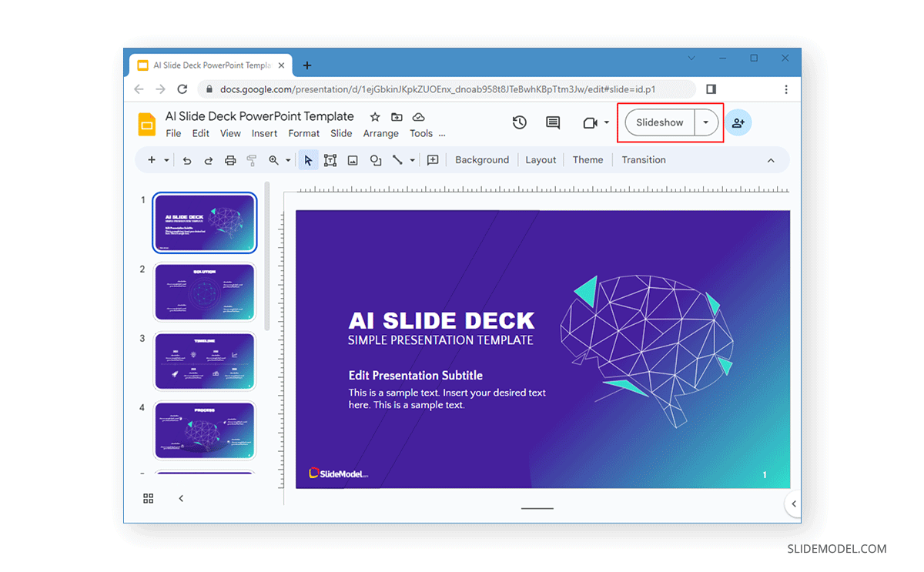Select the Insert shape tool

375,159
